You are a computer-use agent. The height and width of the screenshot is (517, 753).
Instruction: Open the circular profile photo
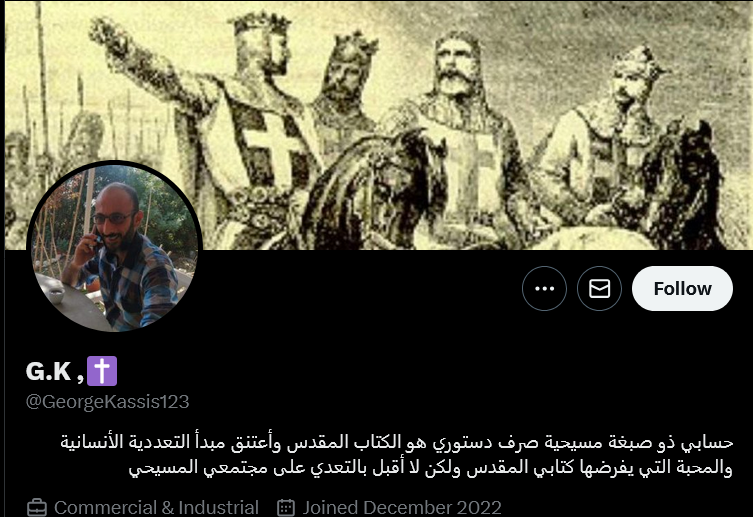114,247
